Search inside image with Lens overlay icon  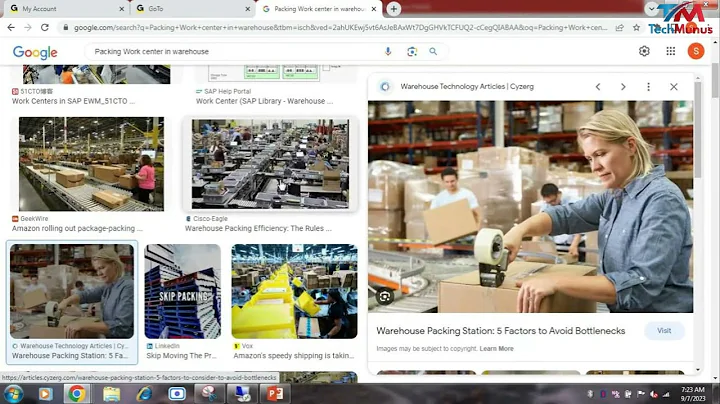tap(385, 297)
